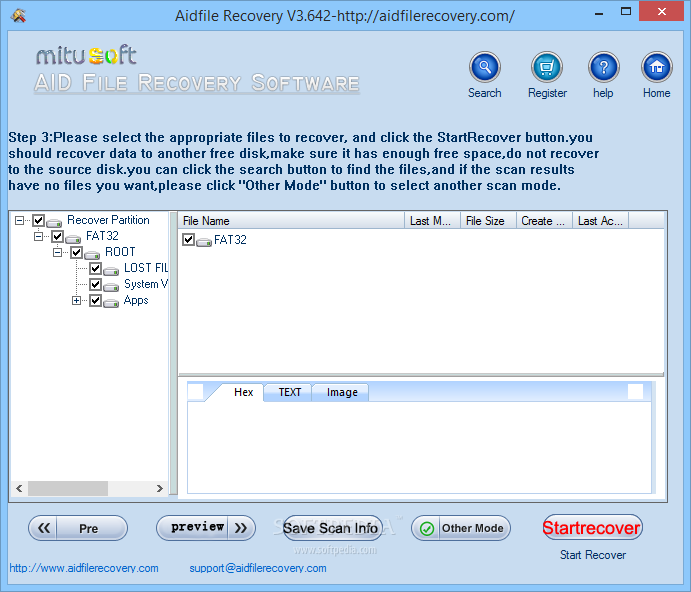This screenshot has width=691, height=592.
Task: Open the support@aidfilerecovery.com email link
Action: (258, 568)
